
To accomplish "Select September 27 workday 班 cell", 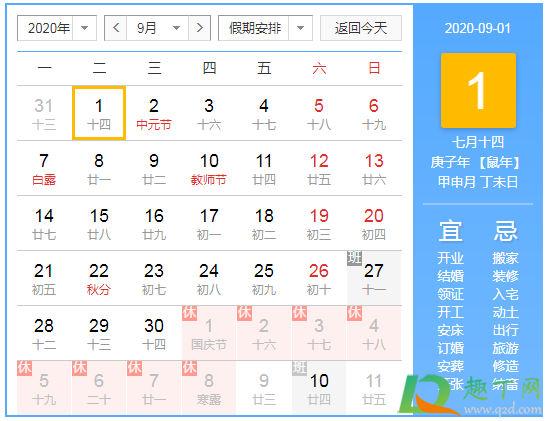I will [374, 278].
